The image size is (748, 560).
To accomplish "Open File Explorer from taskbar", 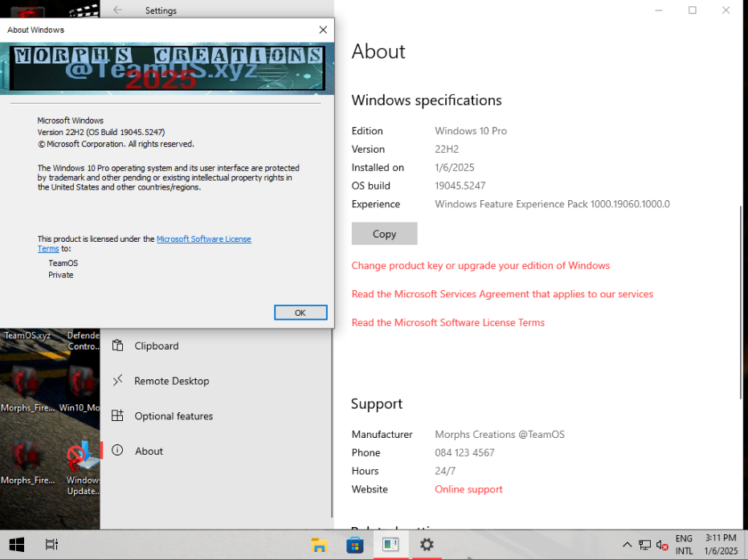I will point(319,544).
